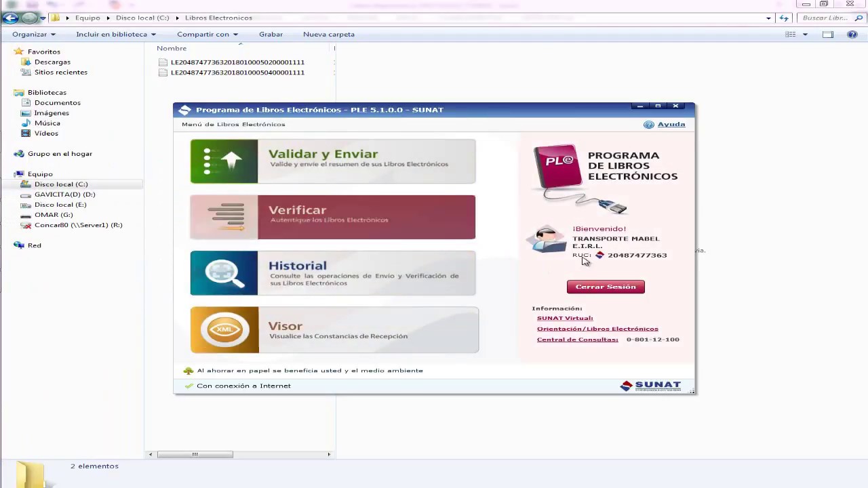Open Sitios recientes in the sidebar

[61, 72]
